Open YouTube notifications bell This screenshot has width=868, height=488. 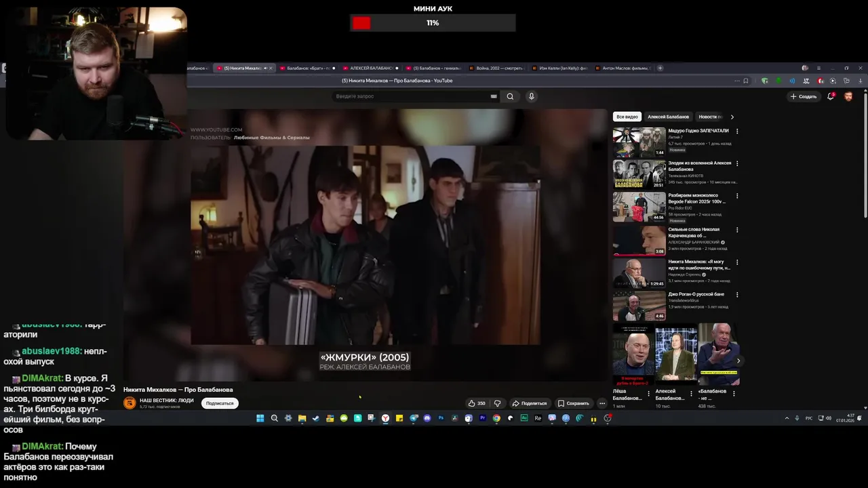coord(831,96)
